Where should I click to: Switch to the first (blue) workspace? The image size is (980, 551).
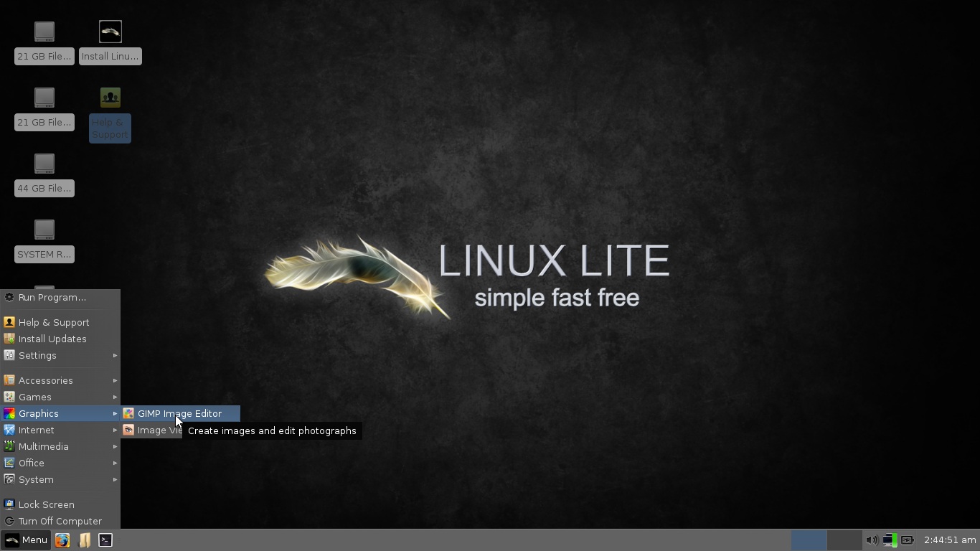click(x=809, y=540)
